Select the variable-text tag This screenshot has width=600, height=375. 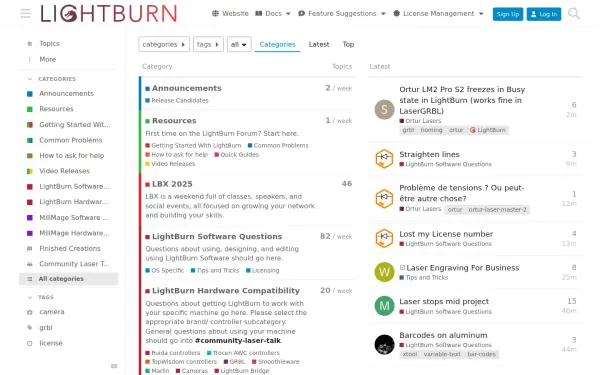tap(442, 354)
